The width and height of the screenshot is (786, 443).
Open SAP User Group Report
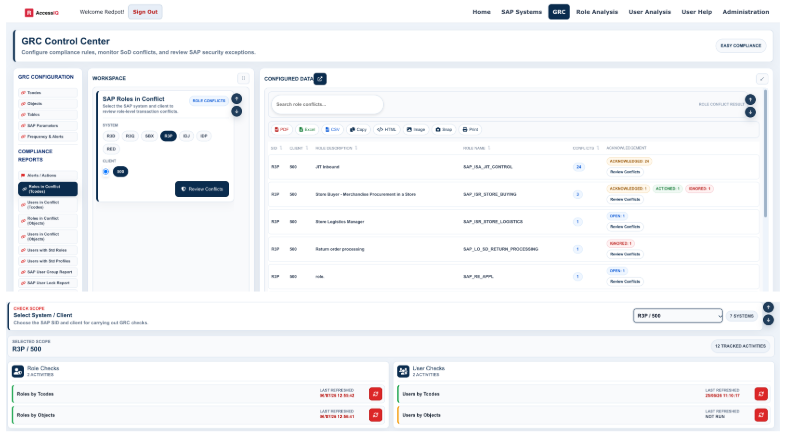click(x=48, y=272)
